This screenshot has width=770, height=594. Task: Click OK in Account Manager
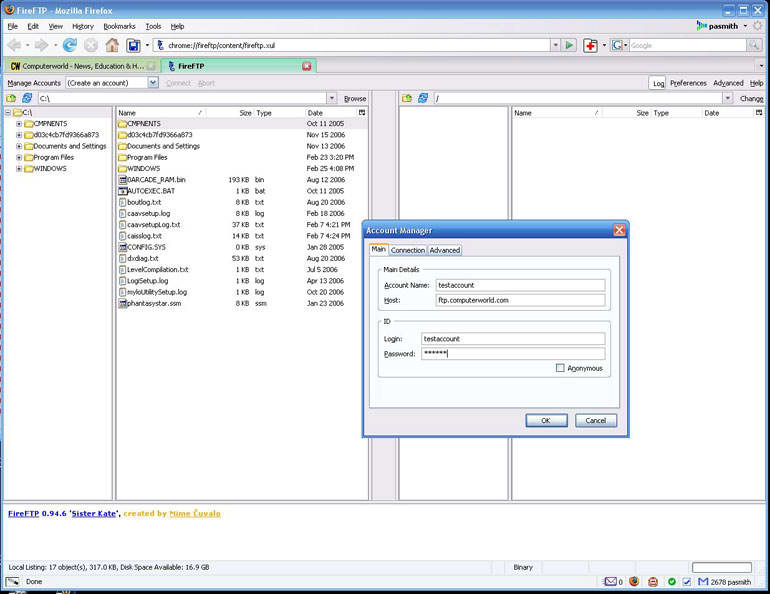coord(546,421)
